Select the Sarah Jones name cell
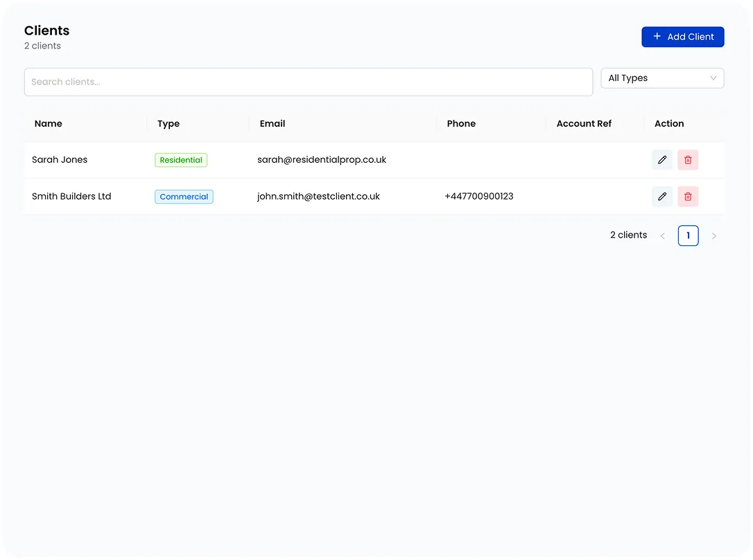This screenshot has width=753, height=560. click(60, 160)
